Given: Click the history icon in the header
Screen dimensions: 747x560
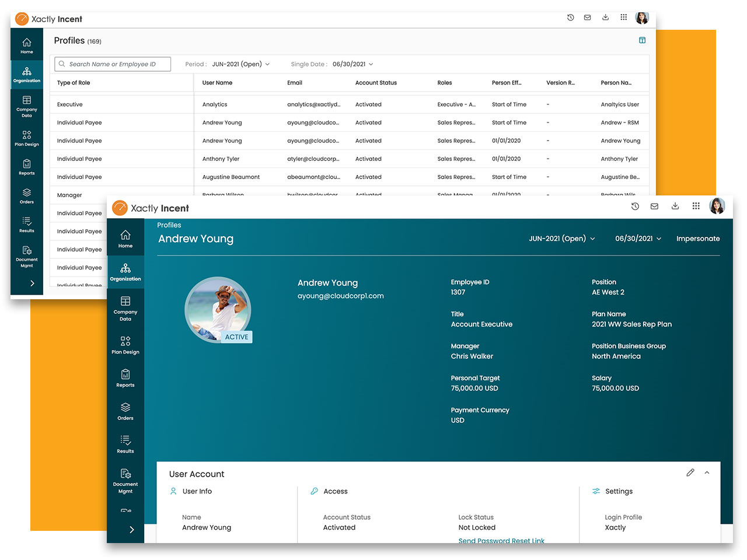Looking at the screenshot, I should point(636,206).
